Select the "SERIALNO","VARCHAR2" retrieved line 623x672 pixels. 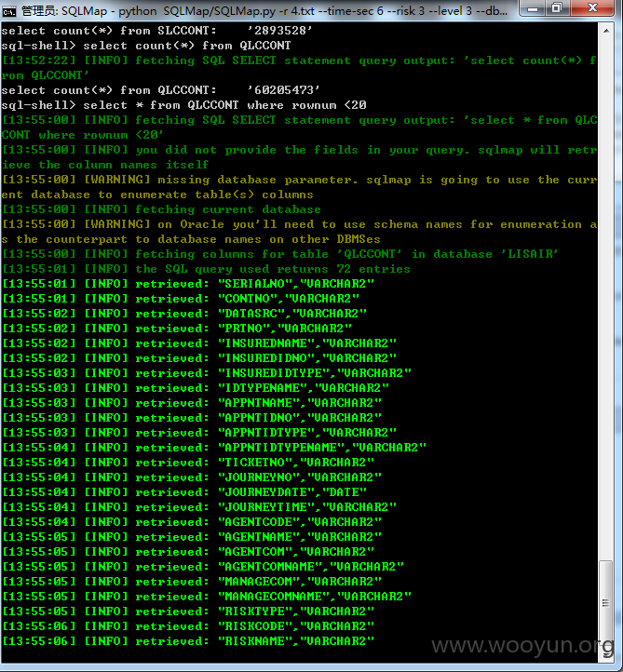(x=188, y=284)
